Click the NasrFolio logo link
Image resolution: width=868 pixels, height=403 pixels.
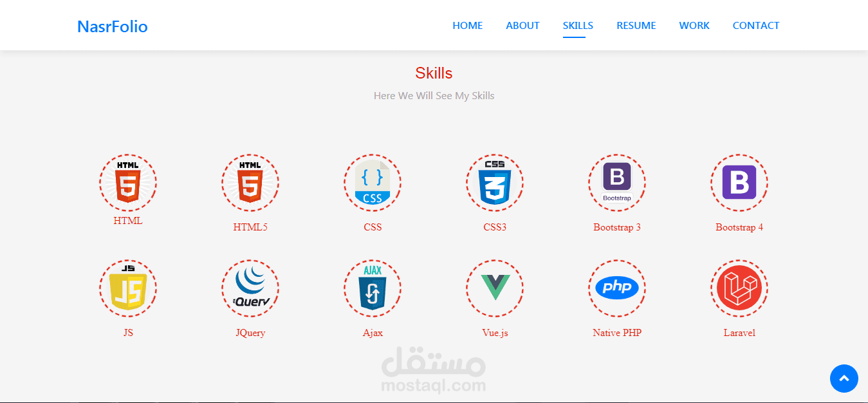112,26
